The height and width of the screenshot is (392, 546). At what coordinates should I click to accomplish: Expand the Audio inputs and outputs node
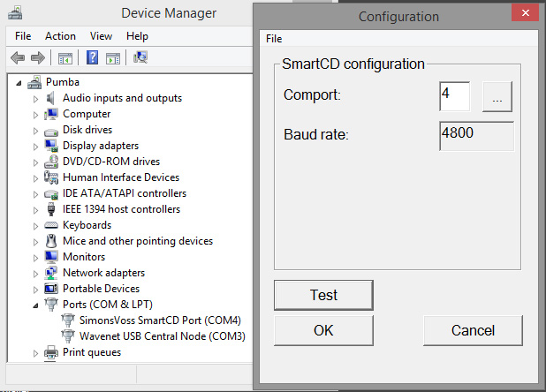(x=36, y=99)
